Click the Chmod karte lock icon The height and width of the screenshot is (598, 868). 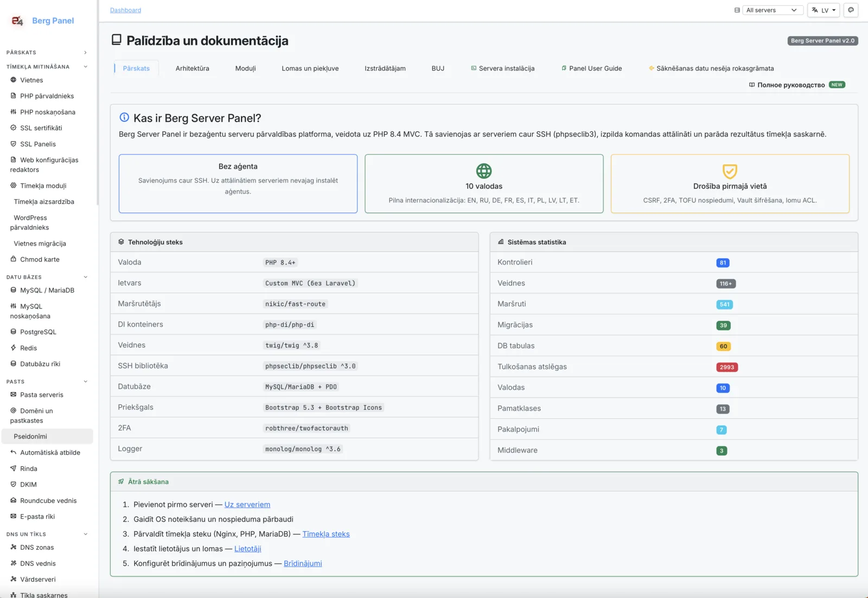click(14, 259)
